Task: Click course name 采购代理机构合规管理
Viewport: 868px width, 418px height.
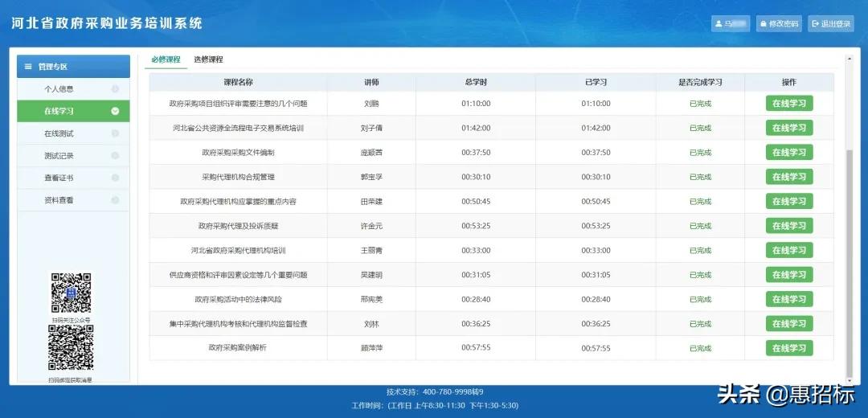Action: tap(238, 177)
